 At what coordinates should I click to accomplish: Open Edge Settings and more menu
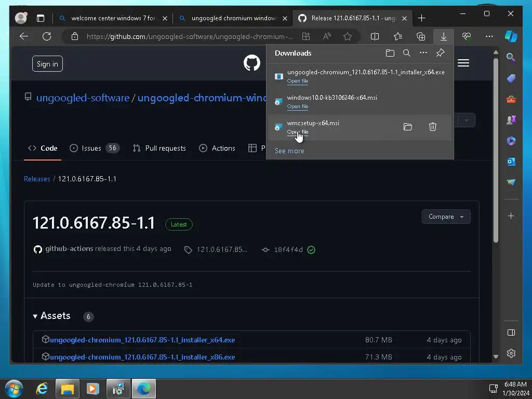[489, 36]
